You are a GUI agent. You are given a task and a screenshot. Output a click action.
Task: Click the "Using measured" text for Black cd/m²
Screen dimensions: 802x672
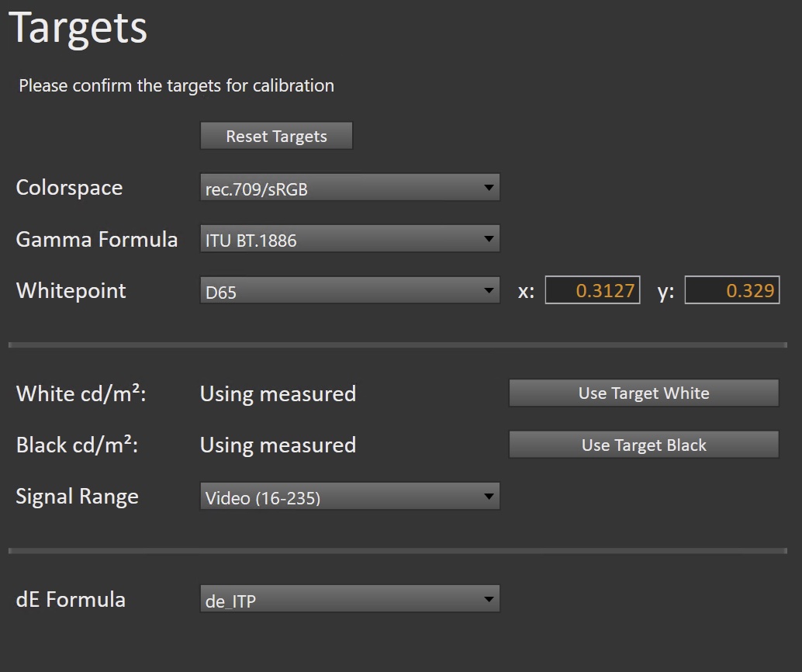pyautogui.click(x=278, y=445)
